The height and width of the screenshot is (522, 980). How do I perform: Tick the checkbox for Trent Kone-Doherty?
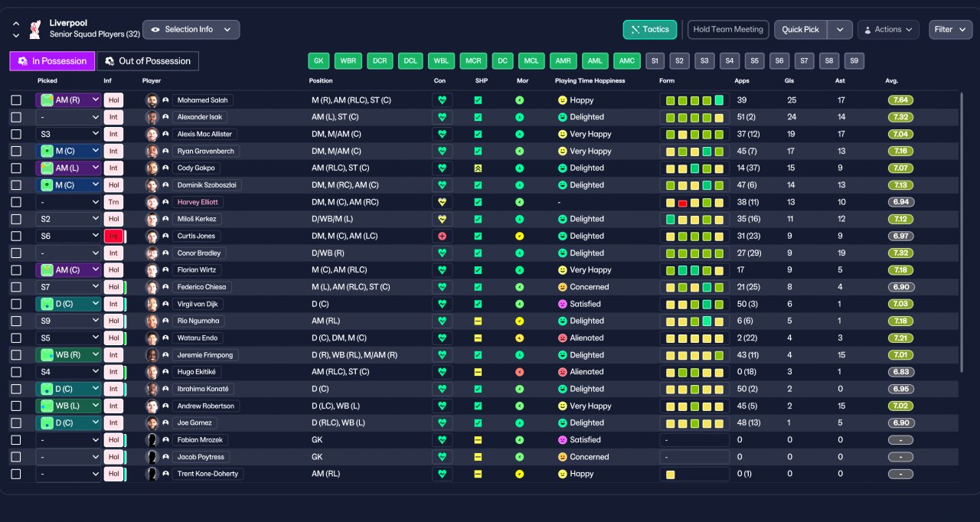(x=16, y=474)
